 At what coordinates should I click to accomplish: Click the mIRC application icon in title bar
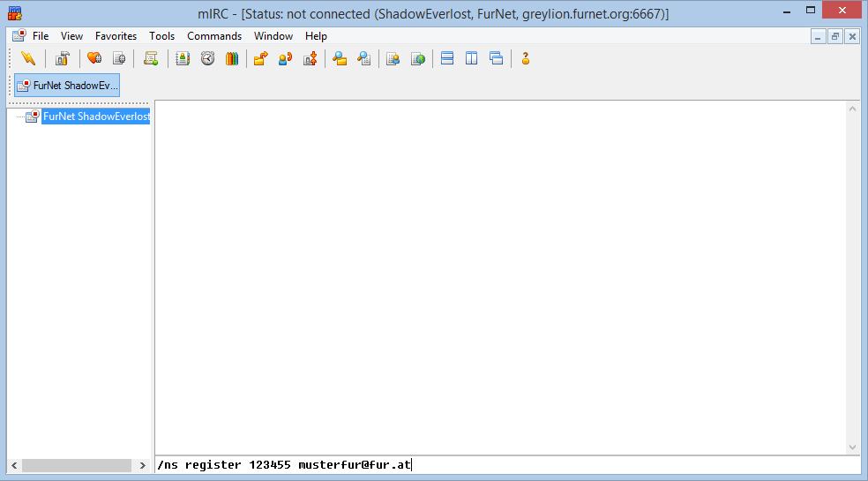point(15,13)
